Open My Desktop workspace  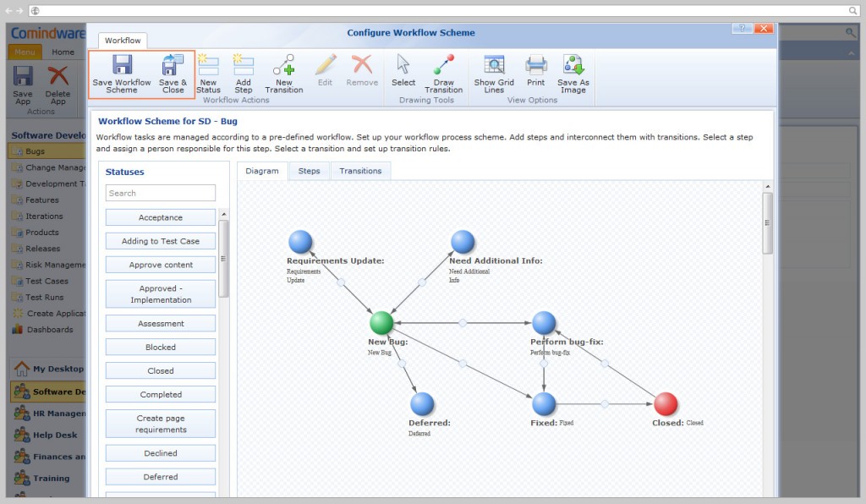48,369
